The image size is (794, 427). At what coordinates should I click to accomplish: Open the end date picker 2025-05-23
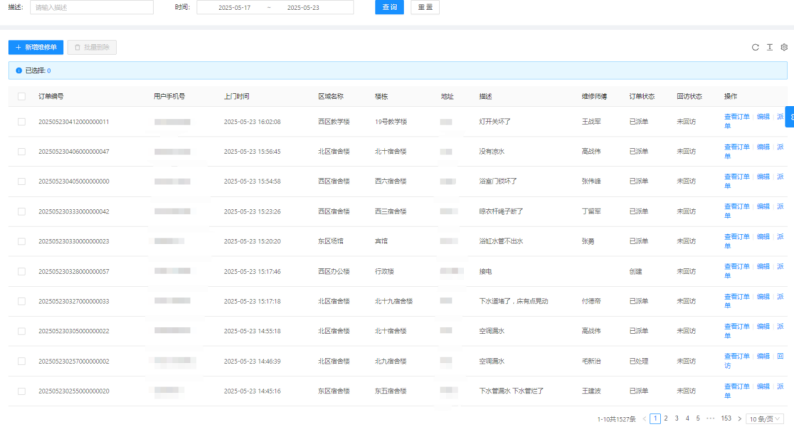point(303,7)
